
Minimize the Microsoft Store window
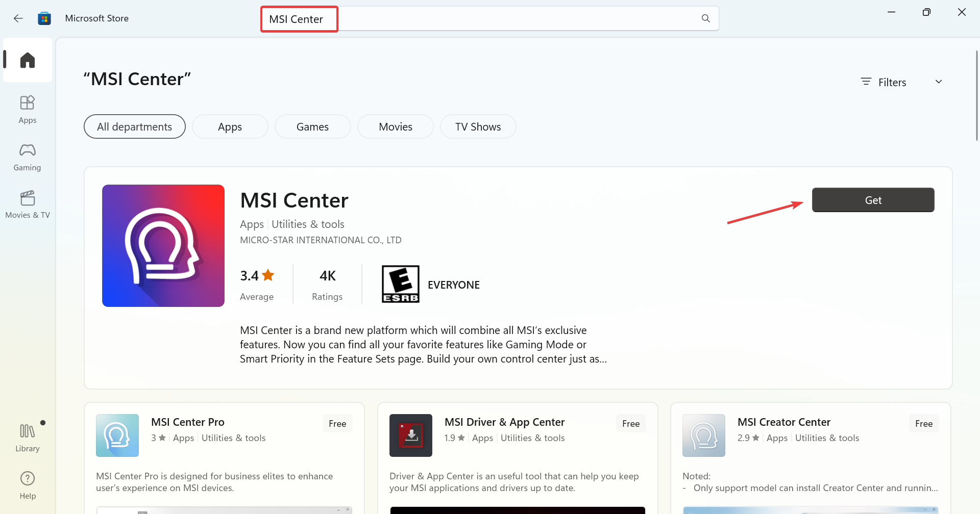892,12
